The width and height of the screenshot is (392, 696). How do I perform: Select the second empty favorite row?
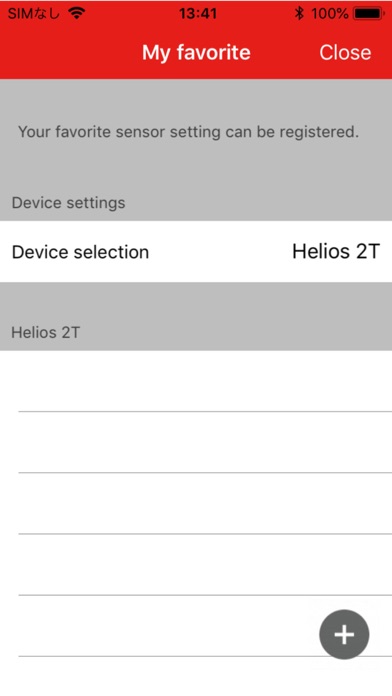[196, 443]
